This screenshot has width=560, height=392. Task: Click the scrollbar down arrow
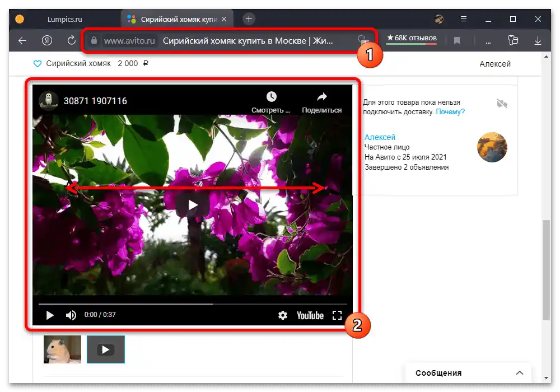[x=546, y=378]
